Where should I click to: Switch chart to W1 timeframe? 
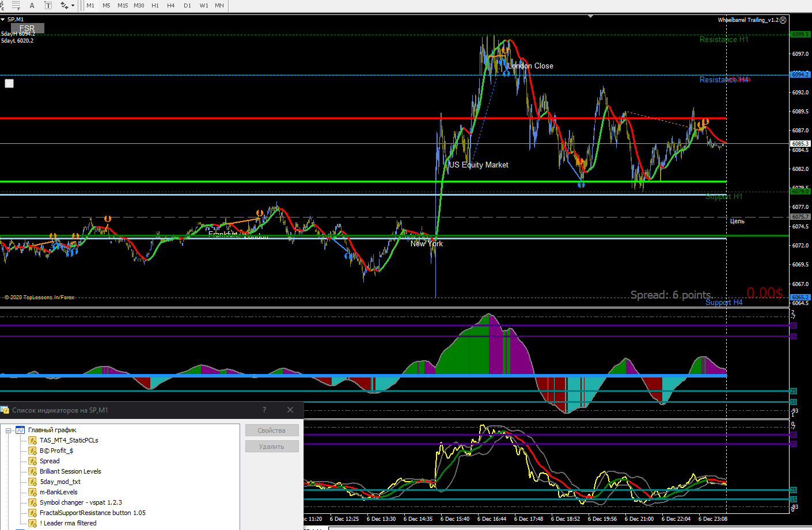204,6
